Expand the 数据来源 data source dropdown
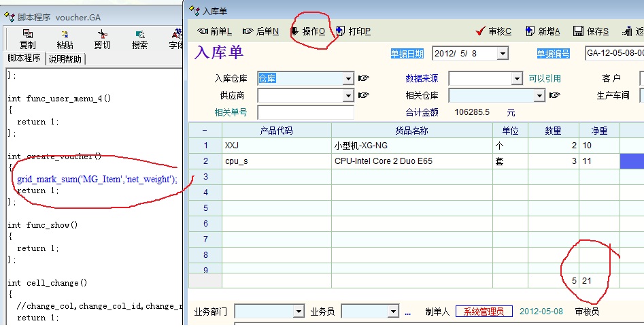Viewport: 644px width, 334px height. point(516,79)
